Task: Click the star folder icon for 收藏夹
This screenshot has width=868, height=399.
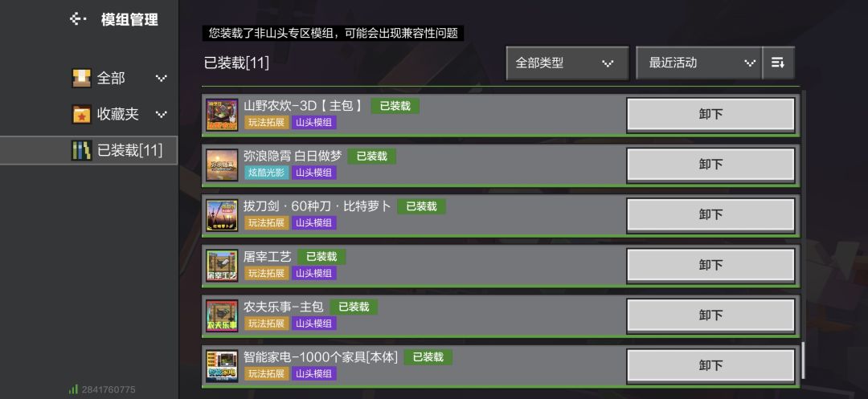Action: [x=81, y=114]
